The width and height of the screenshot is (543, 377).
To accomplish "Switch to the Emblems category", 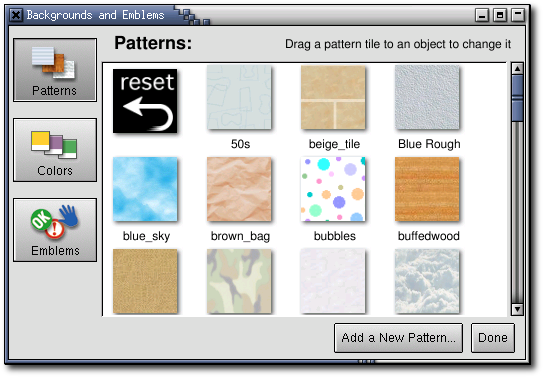I will (x=55, y=230).
